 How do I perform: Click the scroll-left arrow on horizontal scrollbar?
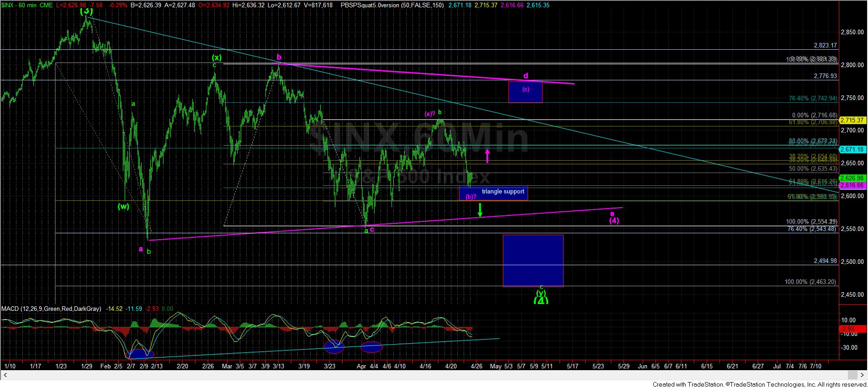click(x=5, y=375)
